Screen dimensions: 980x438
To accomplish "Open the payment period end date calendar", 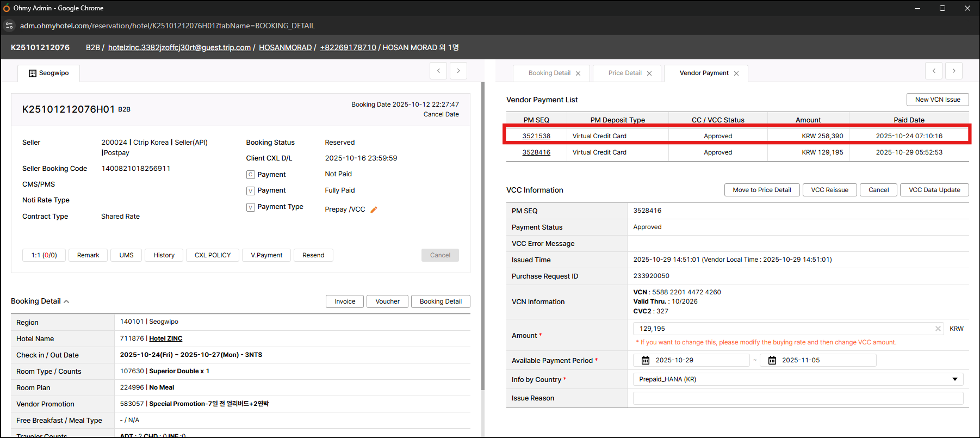I will [772, 360].
